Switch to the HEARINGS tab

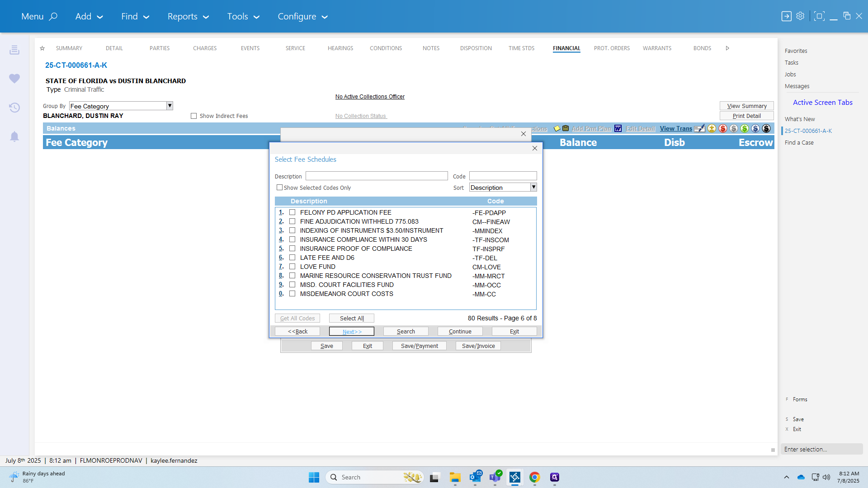coord(340,48)
